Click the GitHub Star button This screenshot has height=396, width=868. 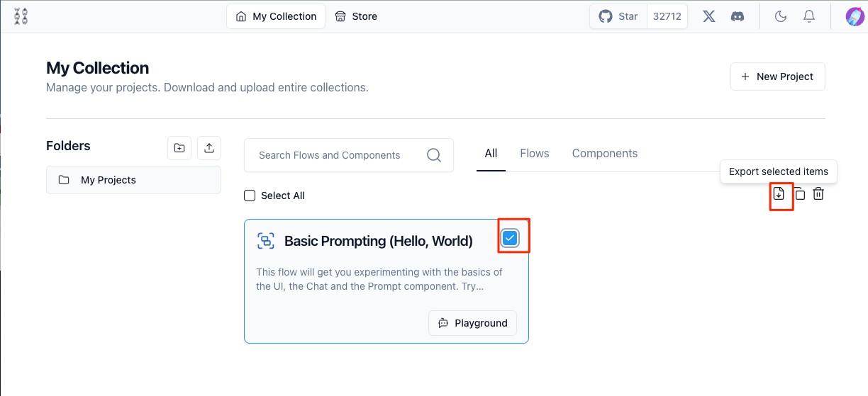[x=618, y=16]
